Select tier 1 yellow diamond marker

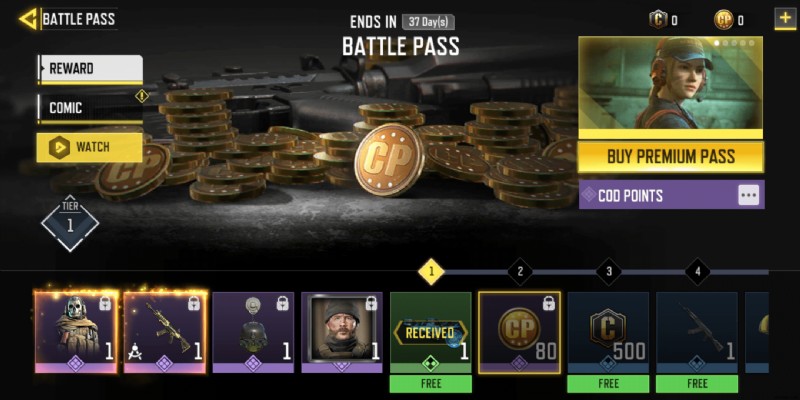pyautogui.click(x=431, y=271)
